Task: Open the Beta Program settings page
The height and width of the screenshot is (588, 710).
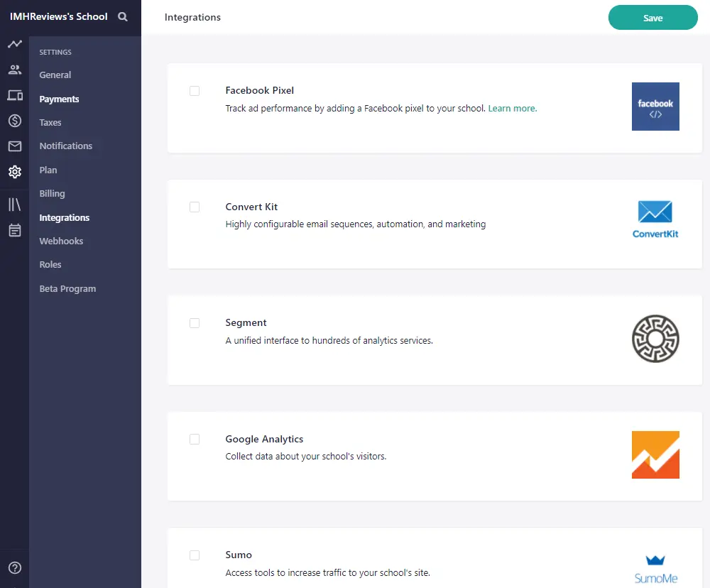Action: point(67,289)
